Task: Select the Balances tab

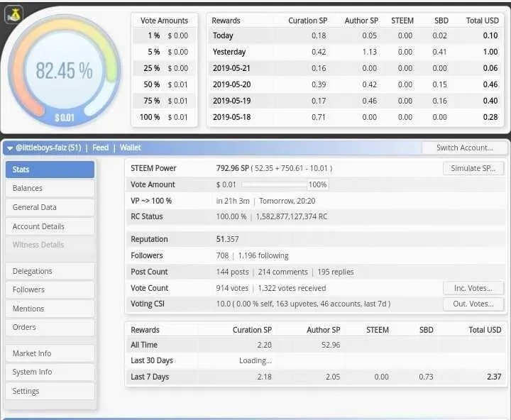Action: click(x=50, y=188)
